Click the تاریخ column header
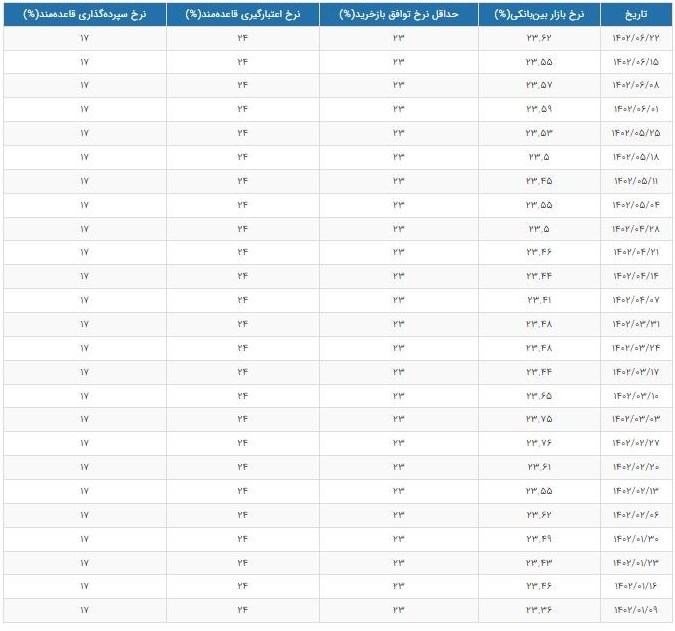Viewport: 675px width, 631px height. 636,14
